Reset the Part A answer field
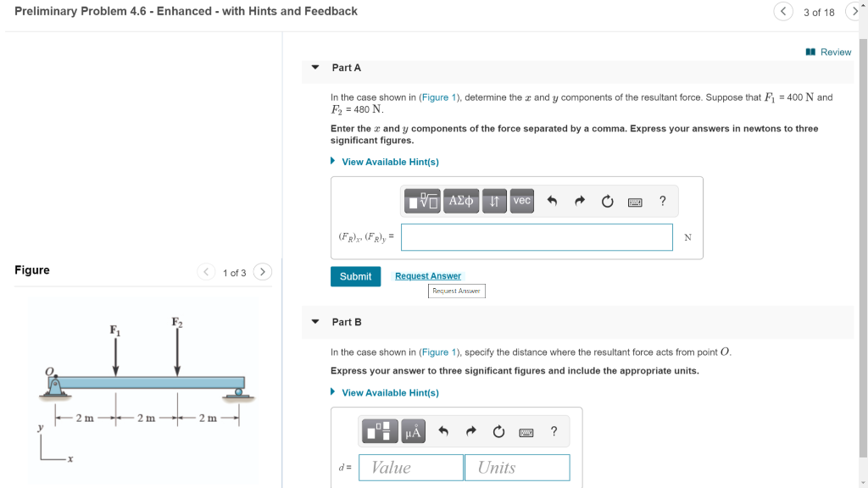Screen dimensions: 868x488 coord(608,201)
